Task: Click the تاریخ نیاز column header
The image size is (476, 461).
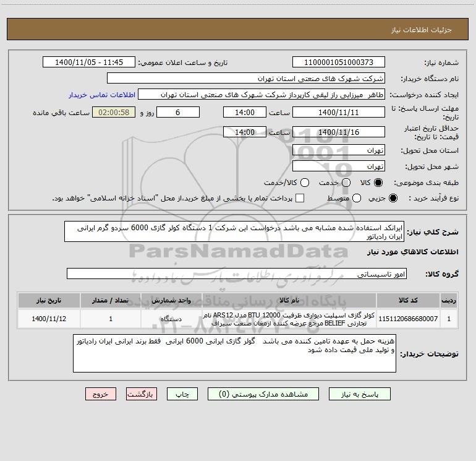Action: [x=49, y=300]
